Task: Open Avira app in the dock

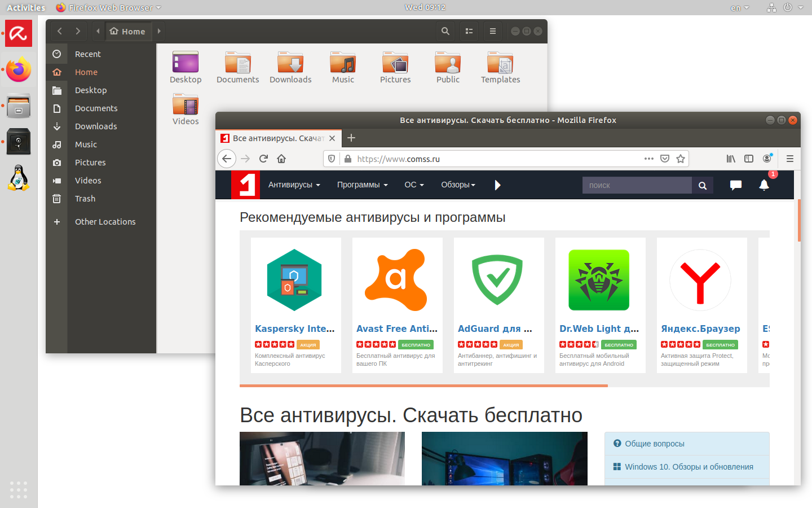Action: tap(19, 34)
